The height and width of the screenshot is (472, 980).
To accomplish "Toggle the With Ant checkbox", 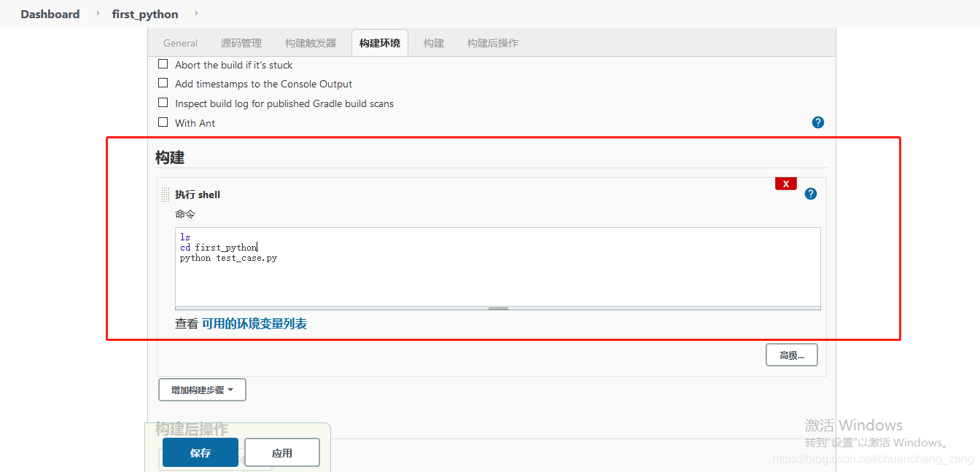I will click(x=163, y=122).
